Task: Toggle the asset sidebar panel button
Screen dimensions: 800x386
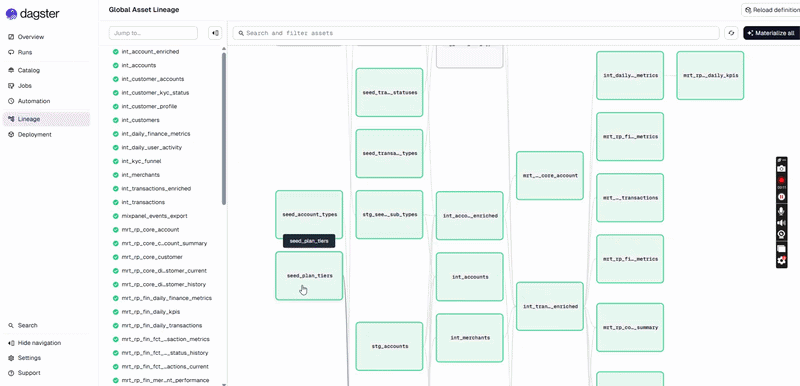Action: 215,33
